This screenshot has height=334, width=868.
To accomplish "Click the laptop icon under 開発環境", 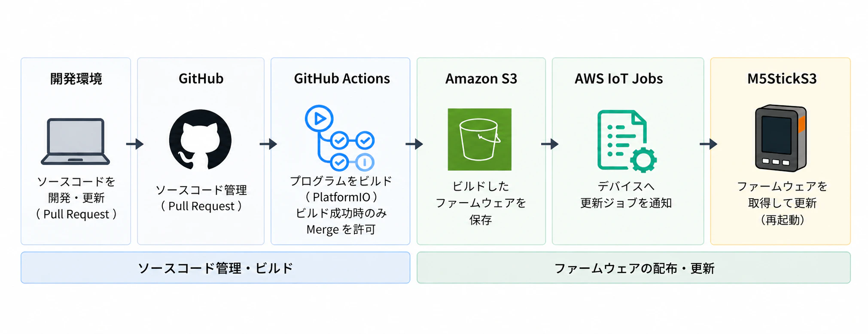I will pos(76,142).
